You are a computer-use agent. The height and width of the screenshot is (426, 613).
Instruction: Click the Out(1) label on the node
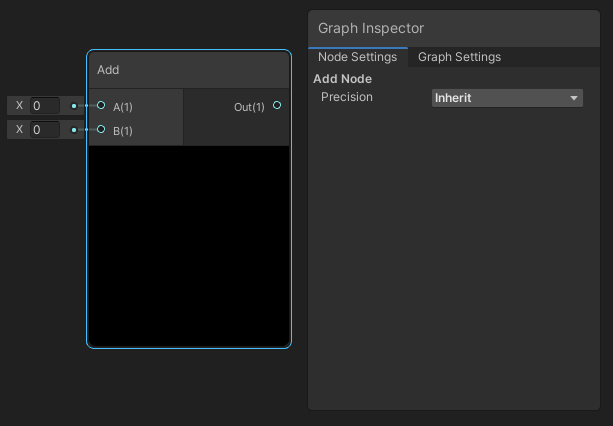coord(249,107)
